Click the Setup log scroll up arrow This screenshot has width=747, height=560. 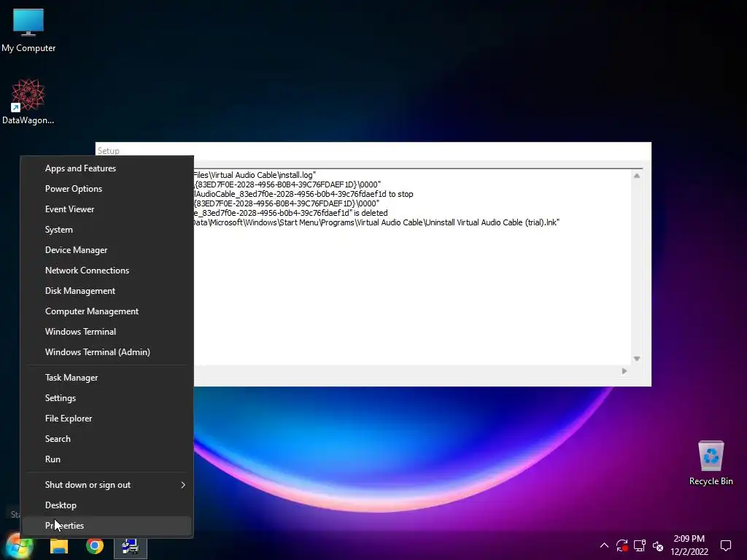(x=636, y=176)
